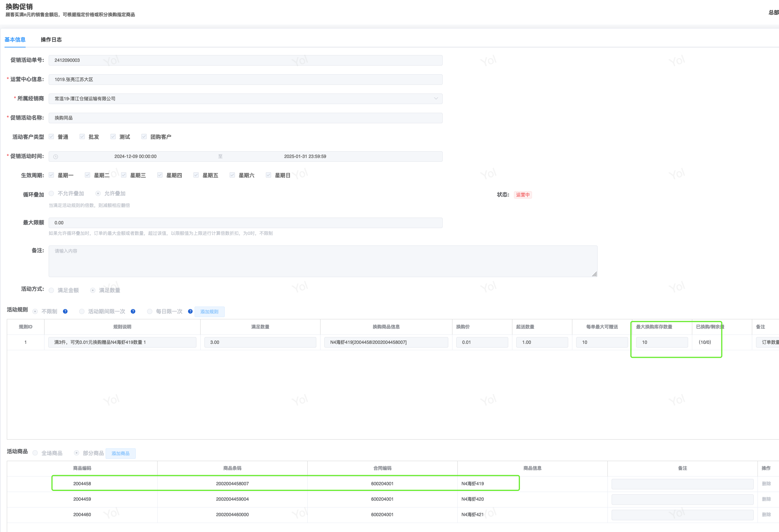This screenshot has height=532, width=779.
Task: Switch to the 操作日志 tab
Action: click(x=51, y=40)
